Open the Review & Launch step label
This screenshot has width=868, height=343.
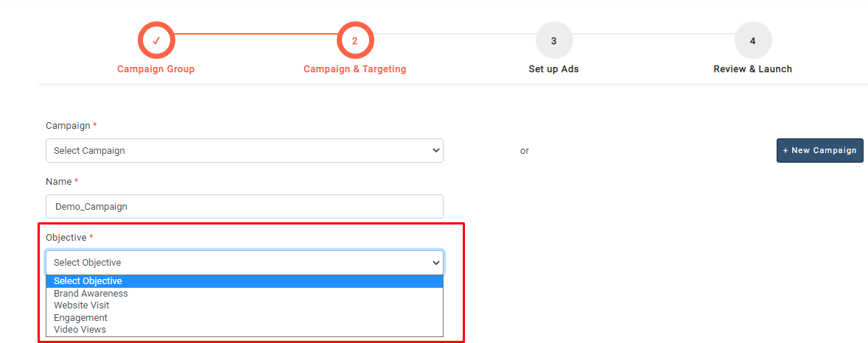point(752,69)
